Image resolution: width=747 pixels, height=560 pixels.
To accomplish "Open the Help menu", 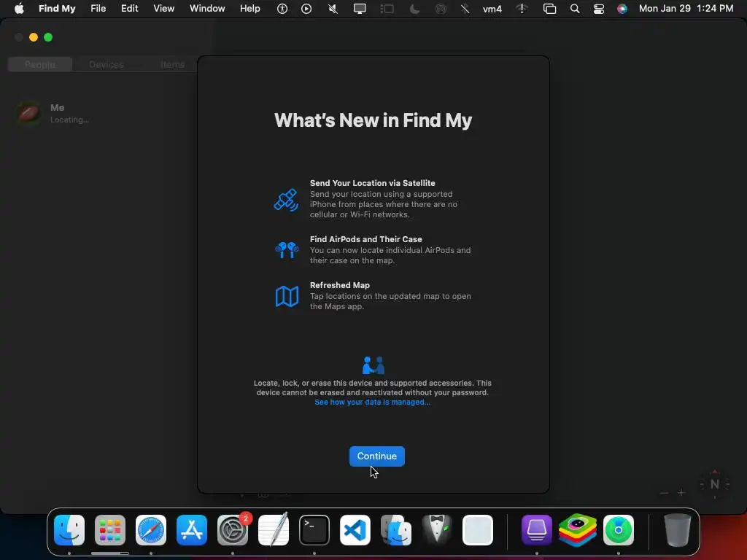I will pyautogui.click(x=249, y=9).
